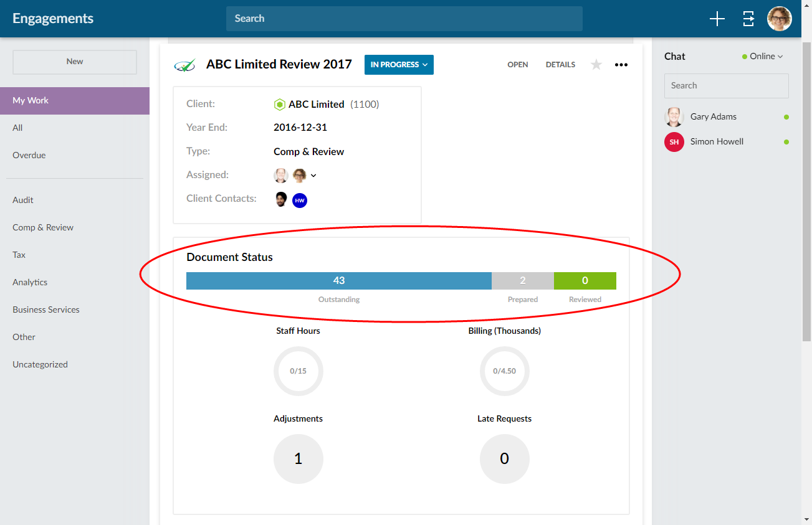
Task: Open the panel icon beside the plus
Action: click(748, 19)
